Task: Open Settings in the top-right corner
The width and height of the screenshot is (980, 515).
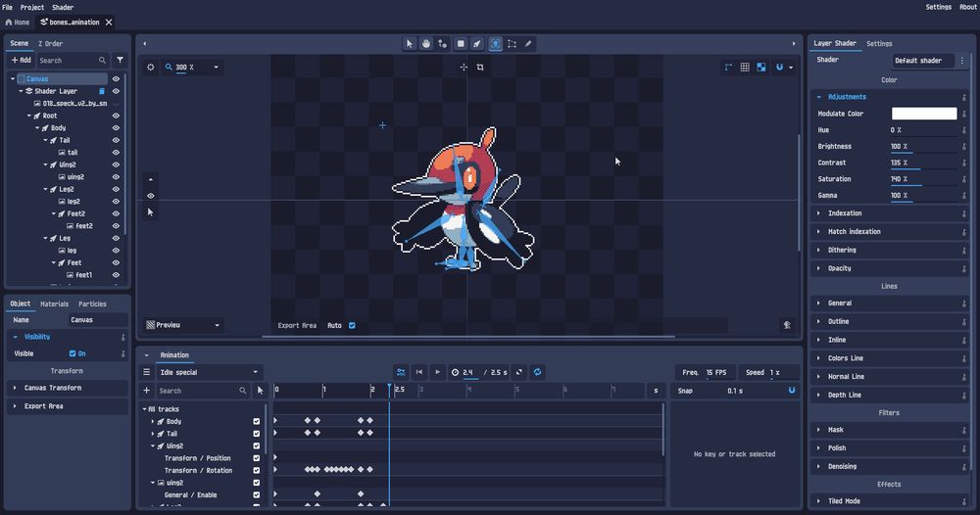Action: click(938, 7)
